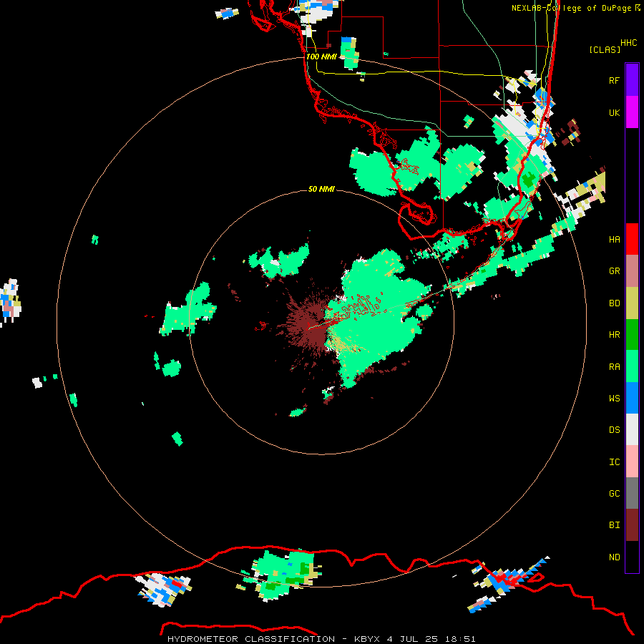Click the IC legend label

coord(614,462)
